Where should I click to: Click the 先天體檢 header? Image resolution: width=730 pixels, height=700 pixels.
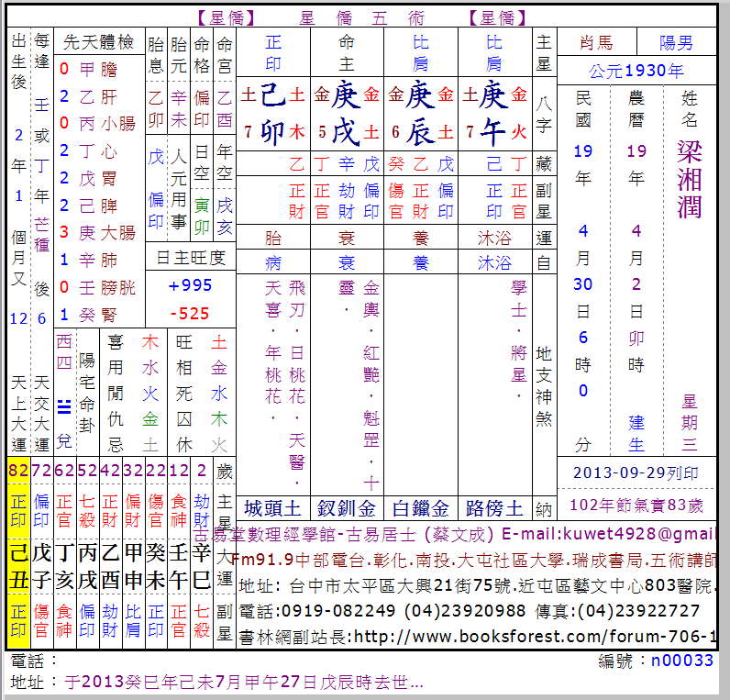click(x=98, y=42)
